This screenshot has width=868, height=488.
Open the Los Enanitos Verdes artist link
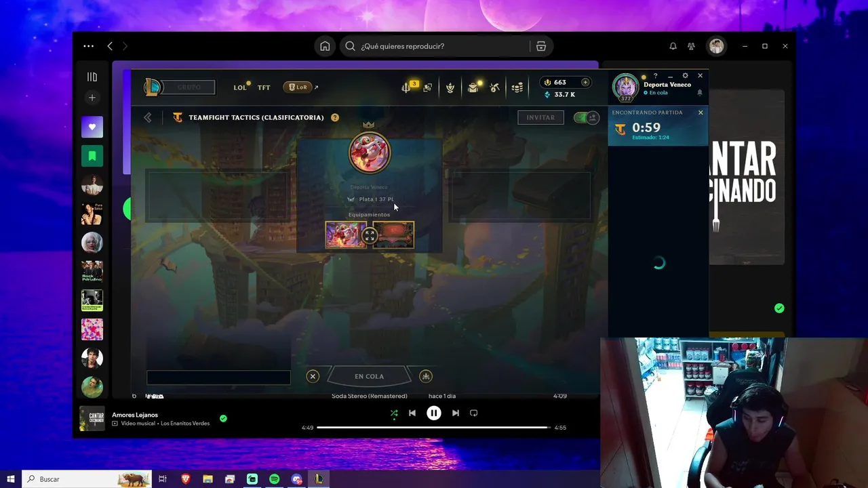[185, 424]
